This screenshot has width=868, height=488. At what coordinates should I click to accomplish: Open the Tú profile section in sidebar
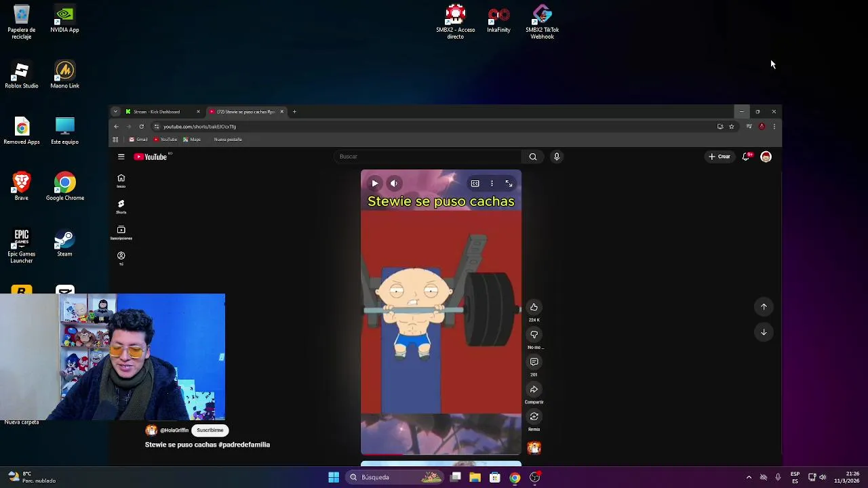pyautogui.click(x=121, y=258)
